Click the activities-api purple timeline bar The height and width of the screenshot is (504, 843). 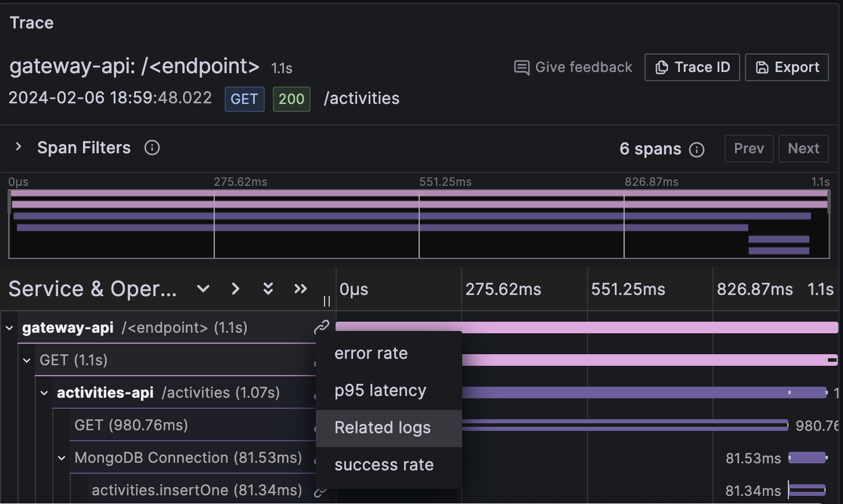pos(644,393)
